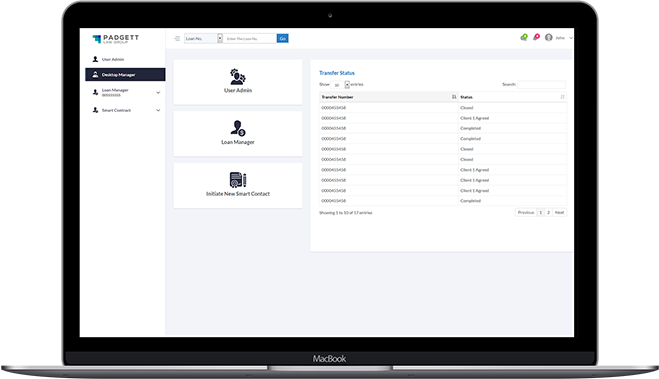
Task: Open the pink alert icon in header
Action: coord(536,37)
